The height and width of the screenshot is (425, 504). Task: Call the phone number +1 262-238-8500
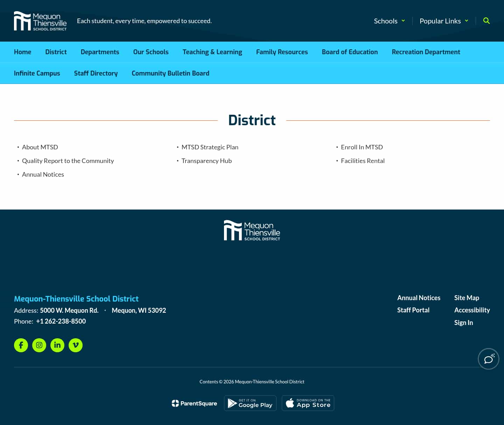[x=61, y=321]
